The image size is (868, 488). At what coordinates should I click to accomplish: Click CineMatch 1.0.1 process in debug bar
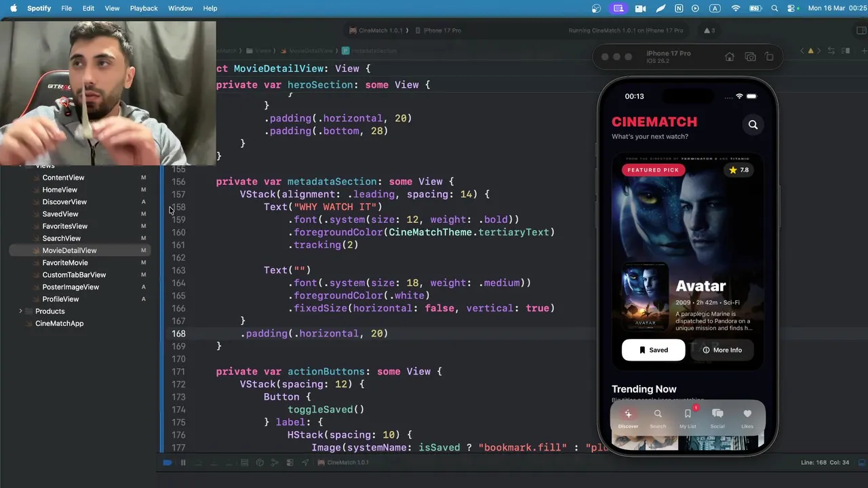click(x=344, y=463)
